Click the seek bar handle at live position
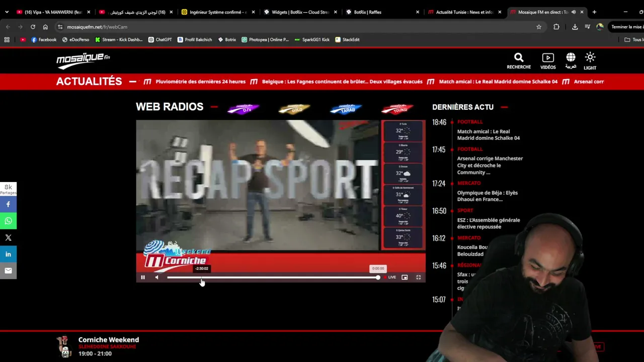Viewport: 644px width, 362px height. [x=378, y=277]
